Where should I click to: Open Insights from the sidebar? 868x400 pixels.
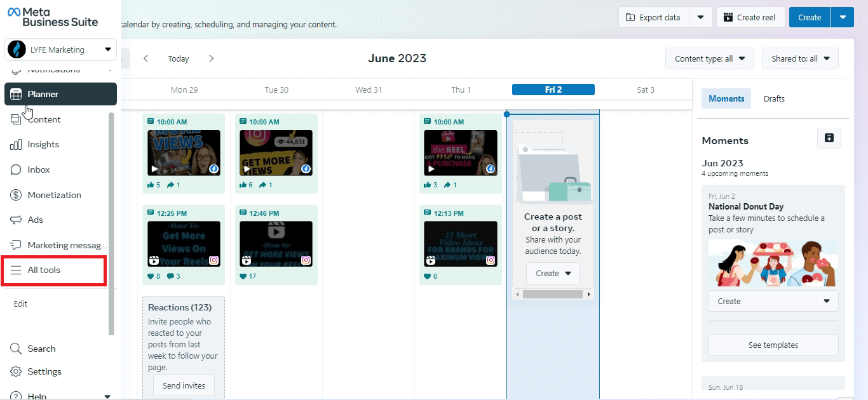pos(43,145)
